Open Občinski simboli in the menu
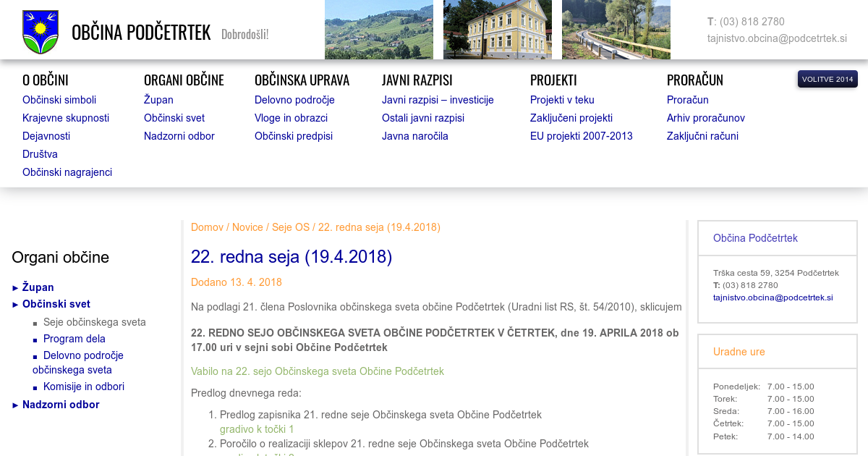 [x=59, y=100]
